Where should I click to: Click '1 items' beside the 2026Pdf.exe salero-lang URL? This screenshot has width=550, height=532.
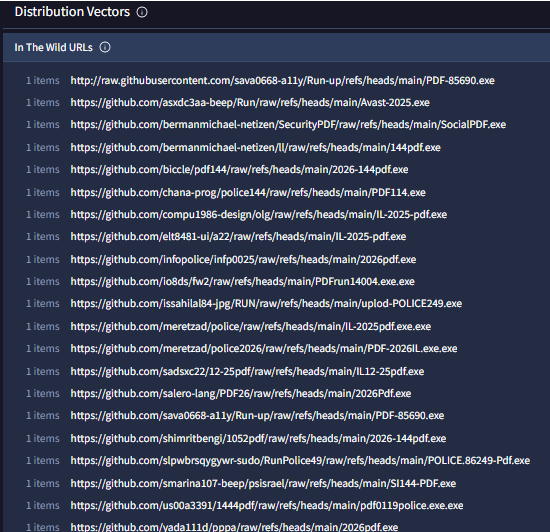click(43, 393)
